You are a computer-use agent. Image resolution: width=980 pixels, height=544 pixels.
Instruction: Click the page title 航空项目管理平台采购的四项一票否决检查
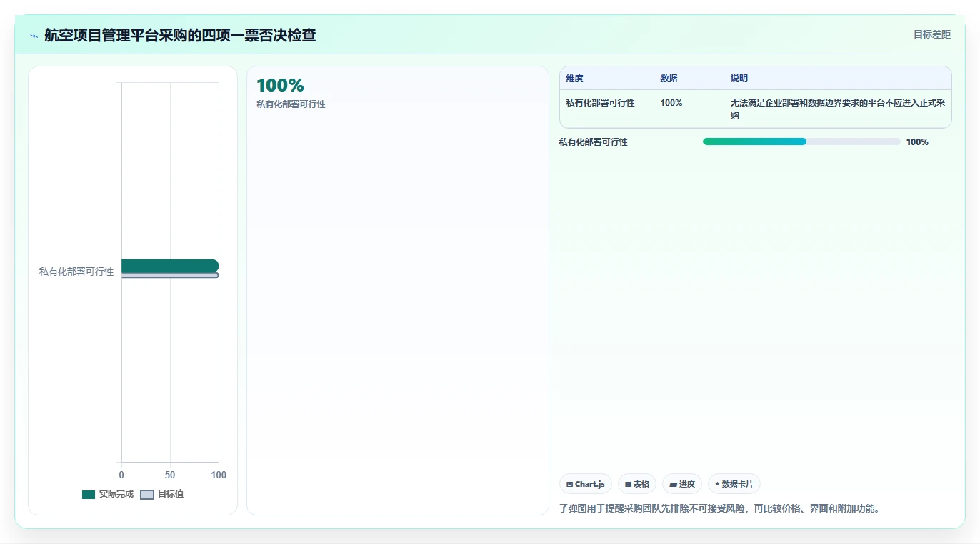click(180, 35)
